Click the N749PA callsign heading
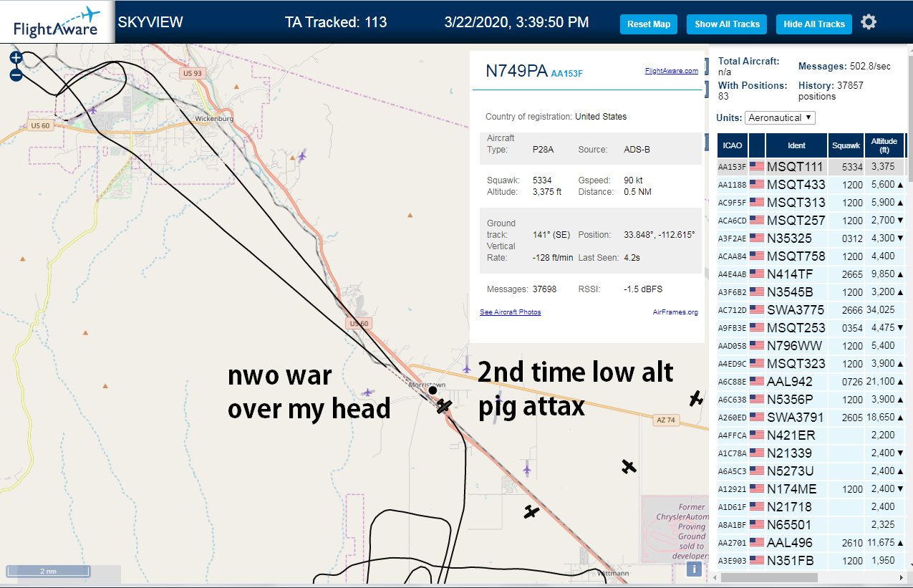The image size is (913, 588). point(516,71)
